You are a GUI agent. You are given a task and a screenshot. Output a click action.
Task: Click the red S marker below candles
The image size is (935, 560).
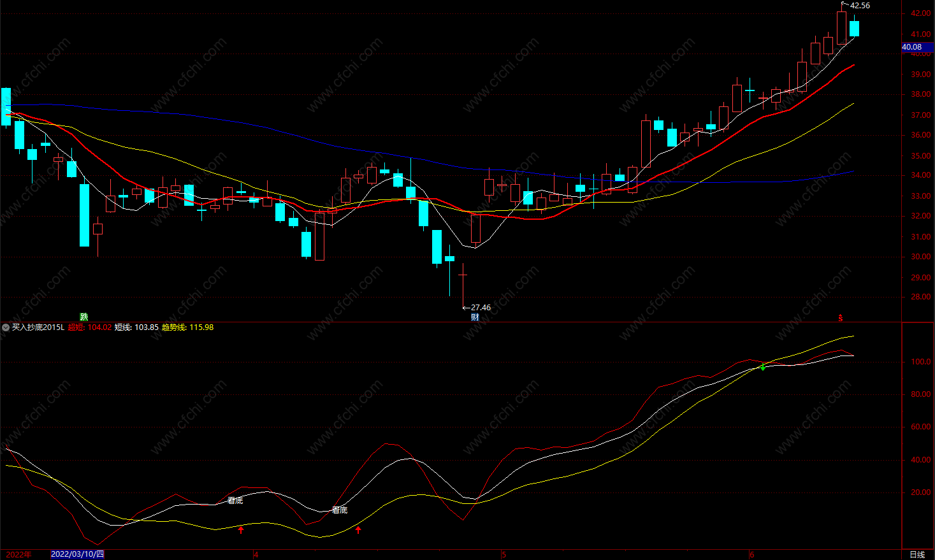click(841, 317)
